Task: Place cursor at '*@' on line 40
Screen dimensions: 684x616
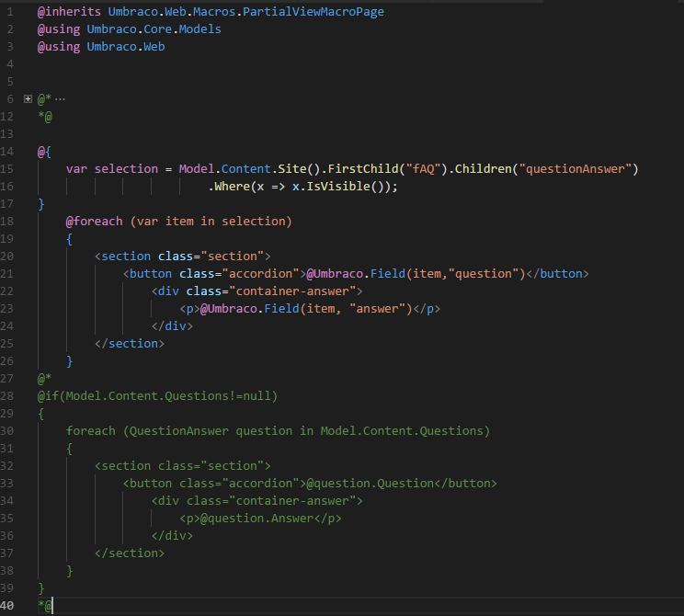Action: pyautogui.click(x=45, y=606)
